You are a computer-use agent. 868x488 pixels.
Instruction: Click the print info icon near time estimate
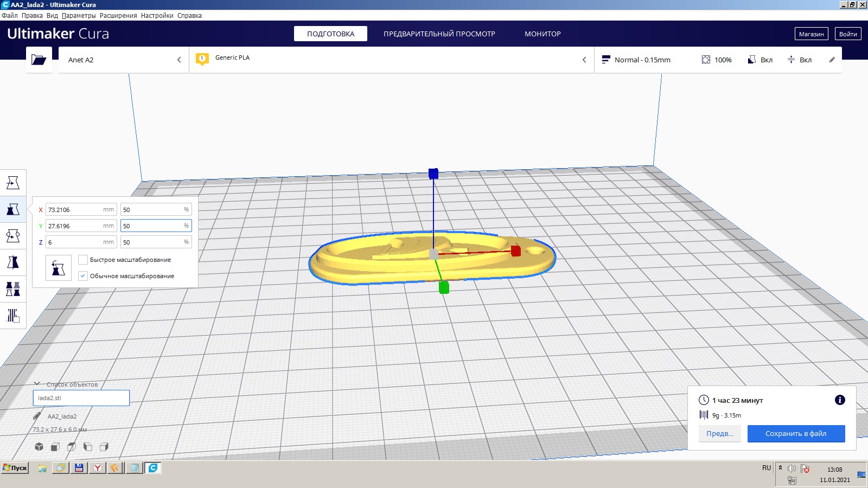click(x=840, y=400)
